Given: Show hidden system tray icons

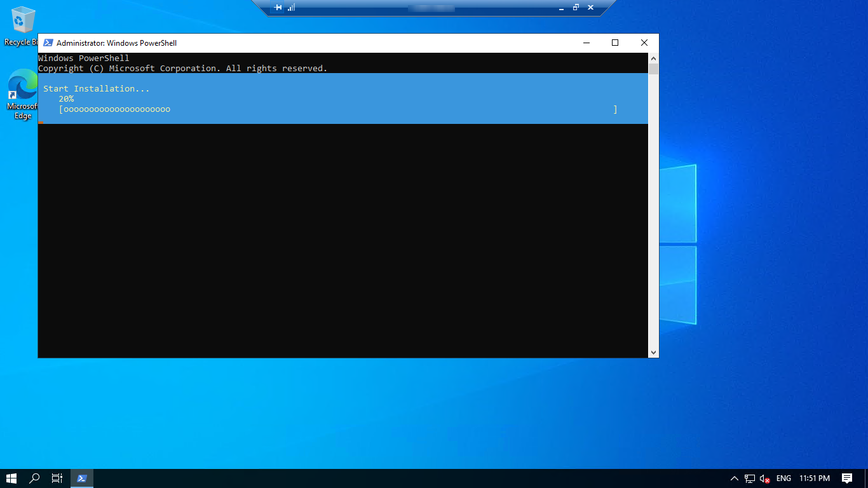Looking at the screenshot, I should click(x=735, y=478).
